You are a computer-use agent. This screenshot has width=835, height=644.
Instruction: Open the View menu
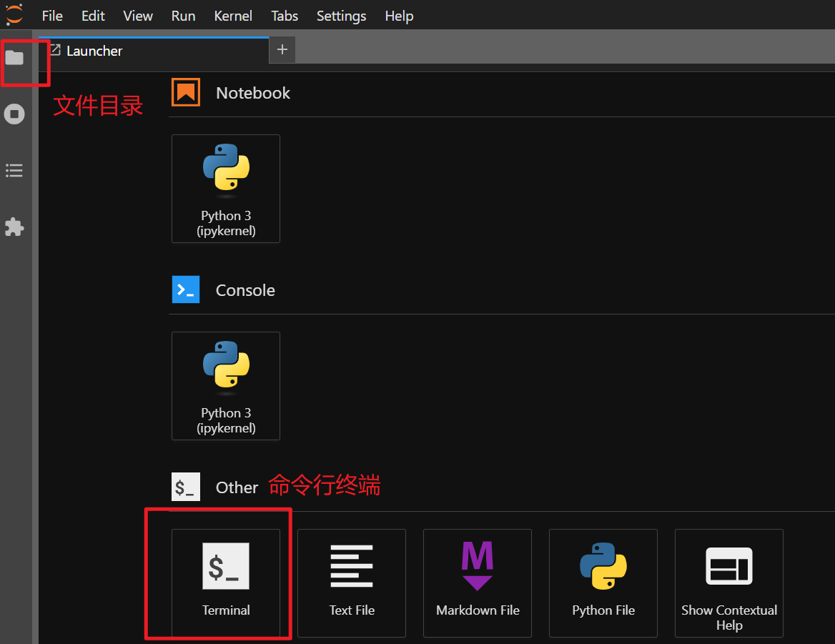[x=138, y=16]
